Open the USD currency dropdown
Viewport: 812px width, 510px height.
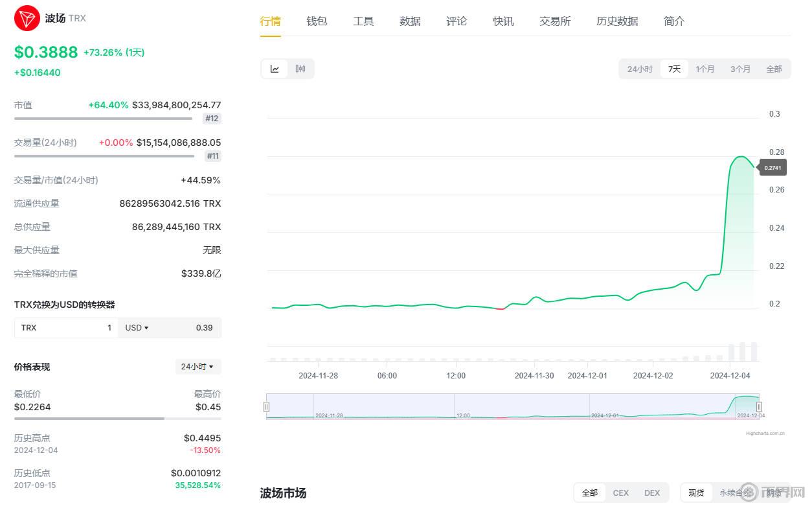pos(137,328)
